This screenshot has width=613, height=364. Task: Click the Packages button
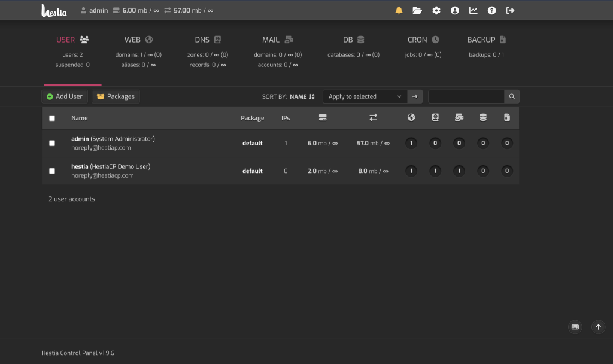[x=116, y=96]
